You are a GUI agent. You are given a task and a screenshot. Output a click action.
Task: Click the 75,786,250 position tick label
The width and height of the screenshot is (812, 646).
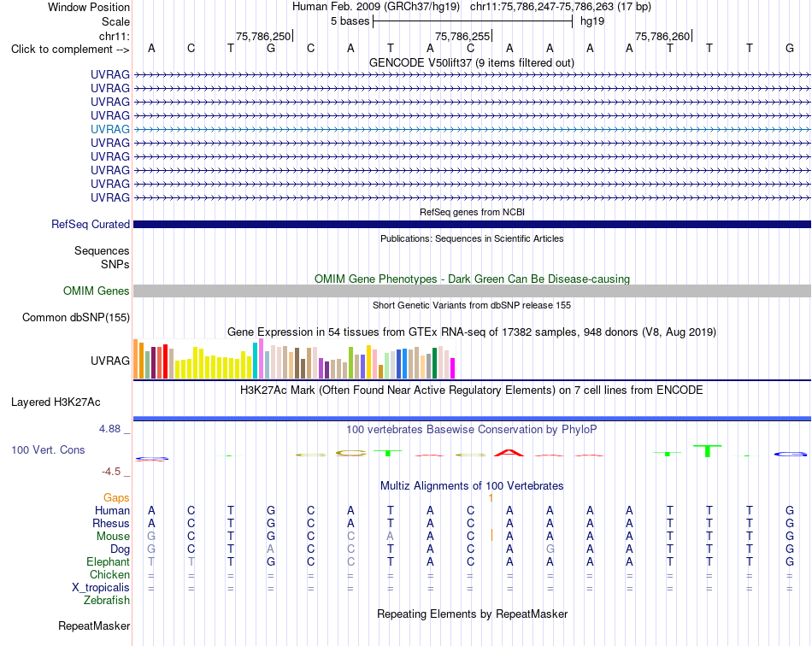[x=263, y=36]
